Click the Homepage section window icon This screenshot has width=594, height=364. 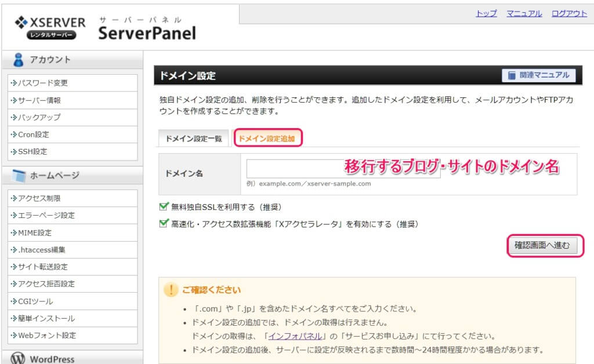click(x=19, y=175)
